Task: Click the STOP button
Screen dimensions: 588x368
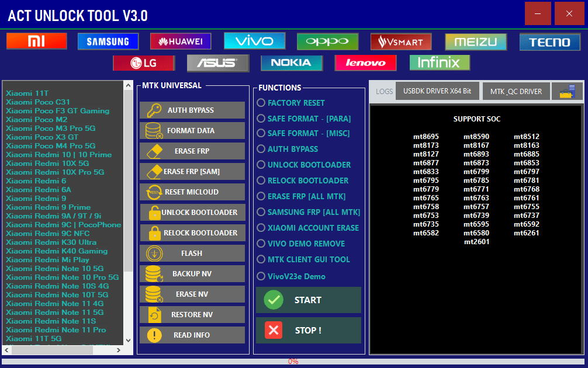Action: 308,330
